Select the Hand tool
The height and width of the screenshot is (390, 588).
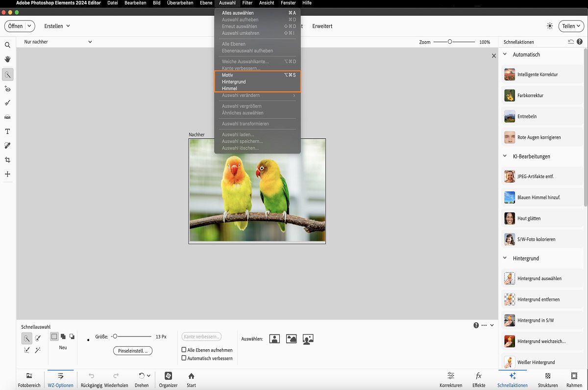click(7, 59)
